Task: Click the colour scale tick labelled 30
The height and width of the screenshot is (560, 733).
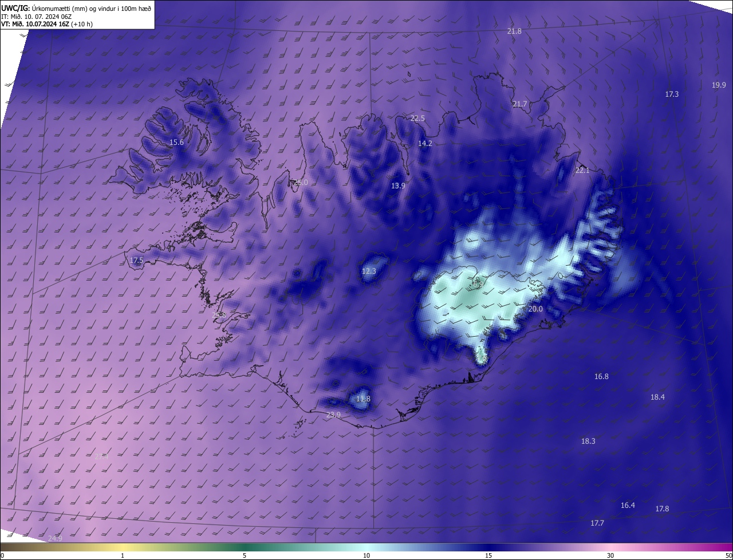Action: (610, 555)
